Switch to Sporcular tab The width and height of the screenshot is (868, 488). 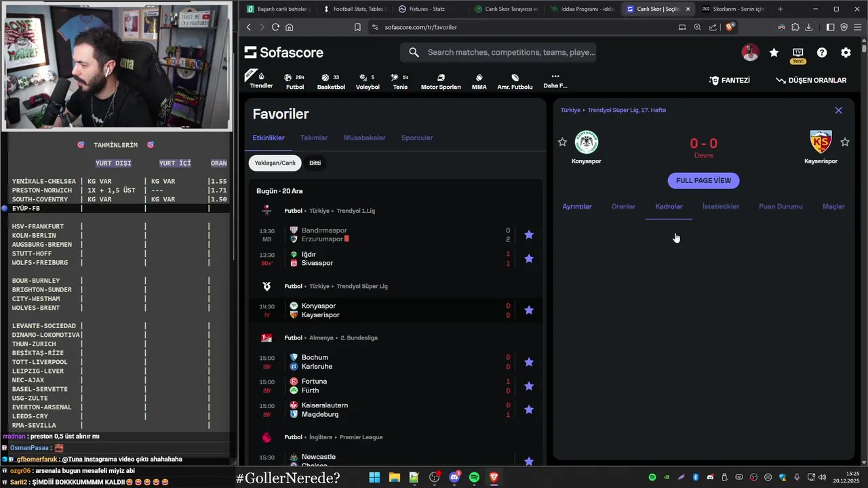point(417,138)
